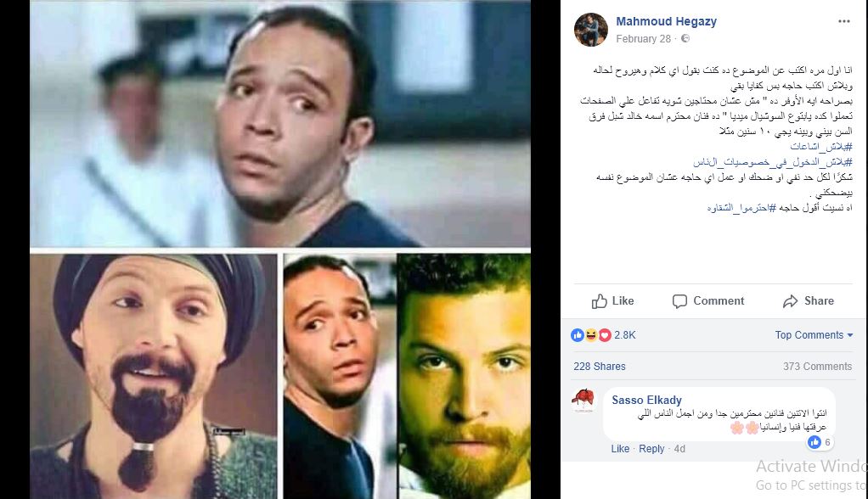Click the globe public privacy icon
The height and width of the screenshot is (499, 868).
685,39
